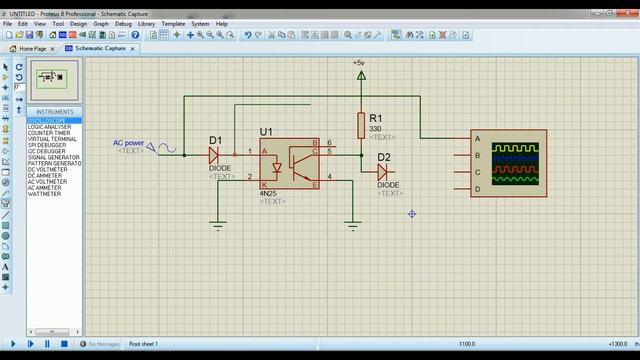Click the Step simulation button

click(x=30, y=344)
